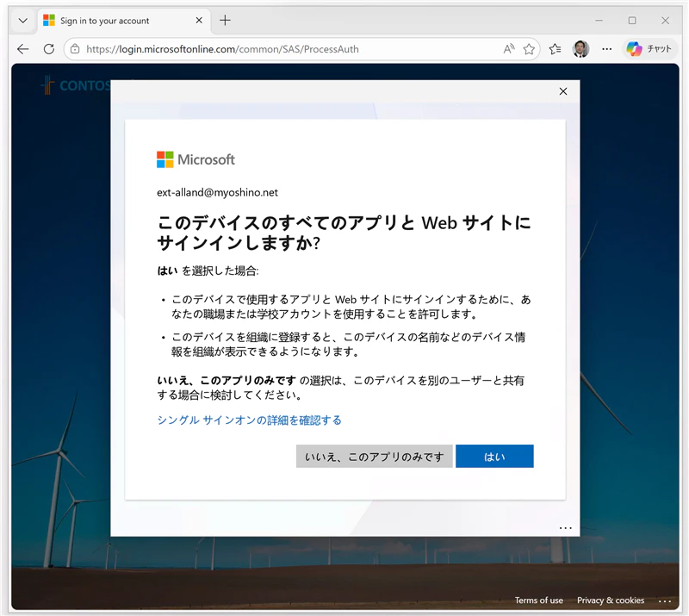Click ext-alland@myoshino.net account text
The image size is (689, 616).
click(217, 192)
